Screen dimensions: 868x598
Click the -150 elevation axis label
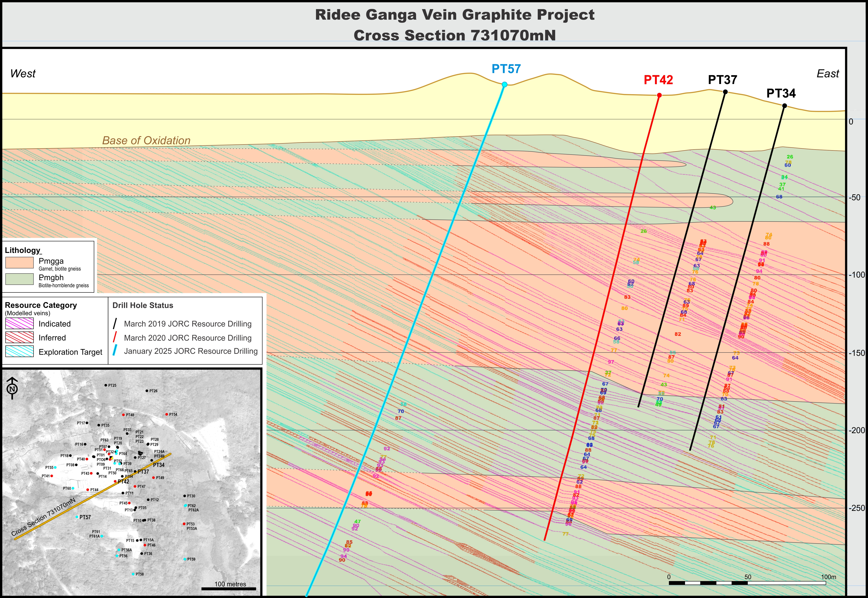pos(857,353)
